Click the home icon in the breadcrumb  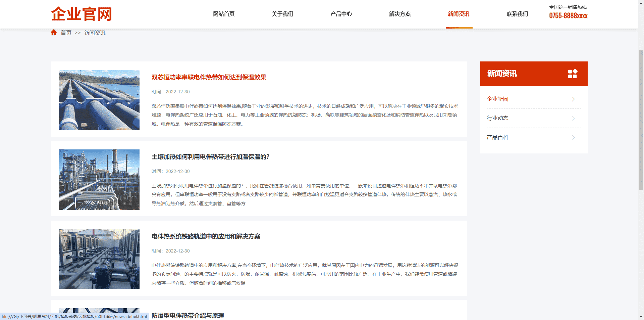coord(54,33)
